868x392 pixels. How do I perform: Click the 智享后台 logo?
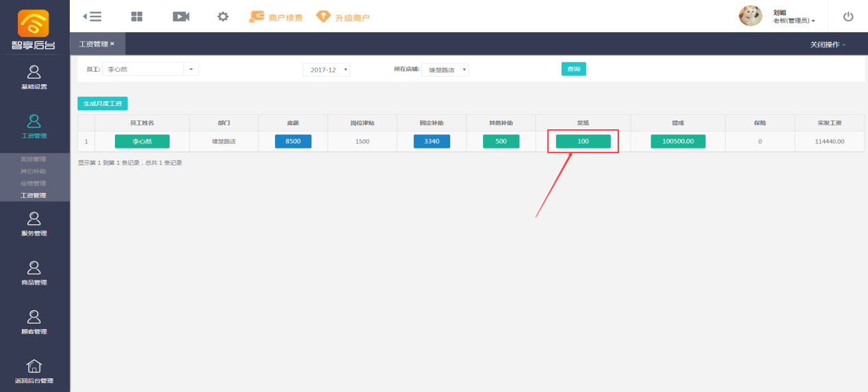click(x=34, y=30)
